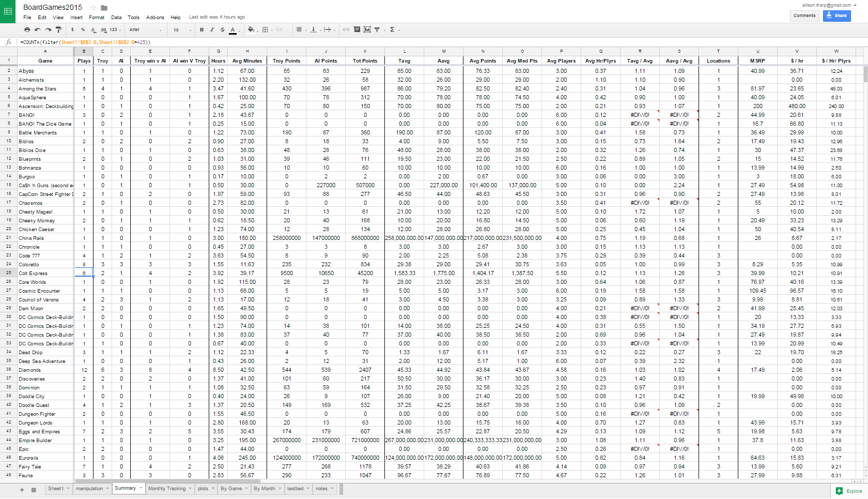Viewport: 868px width, 499px height.
Task: Open the font size 10 dropdown
Action: tap(182, 29)
